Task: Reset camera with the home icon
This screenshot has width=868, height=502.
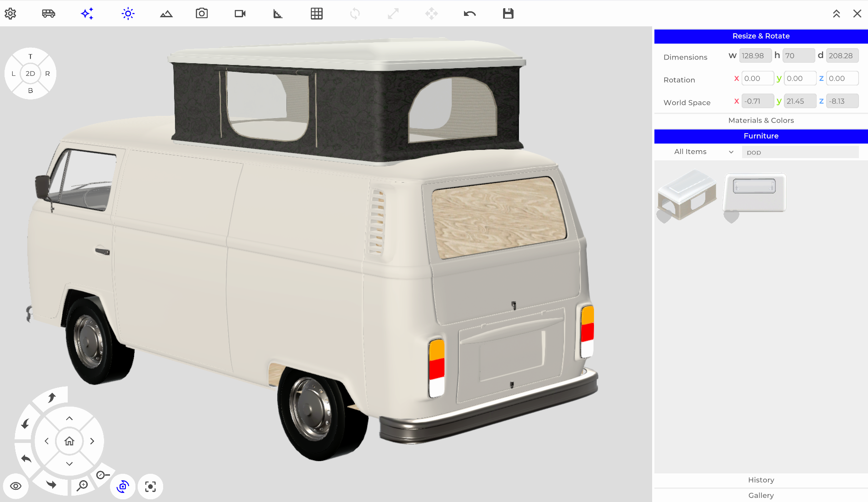Action: coord(69,441)
